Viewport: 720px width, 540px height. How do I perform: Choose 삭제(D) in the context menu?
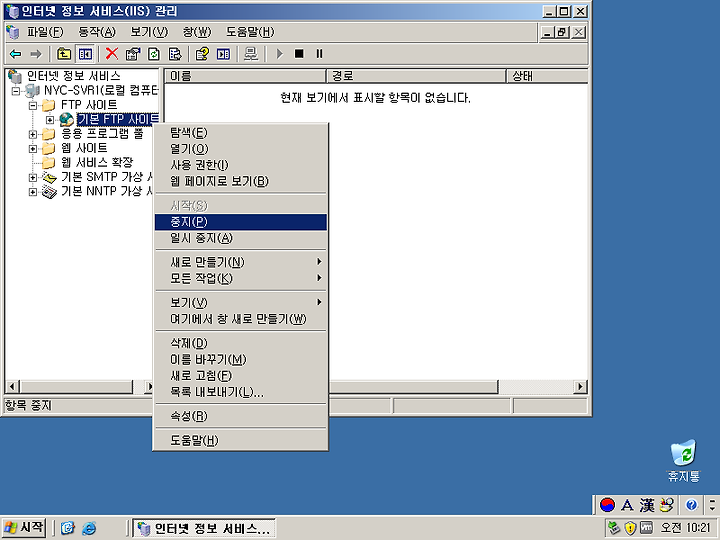click(241, 343)
